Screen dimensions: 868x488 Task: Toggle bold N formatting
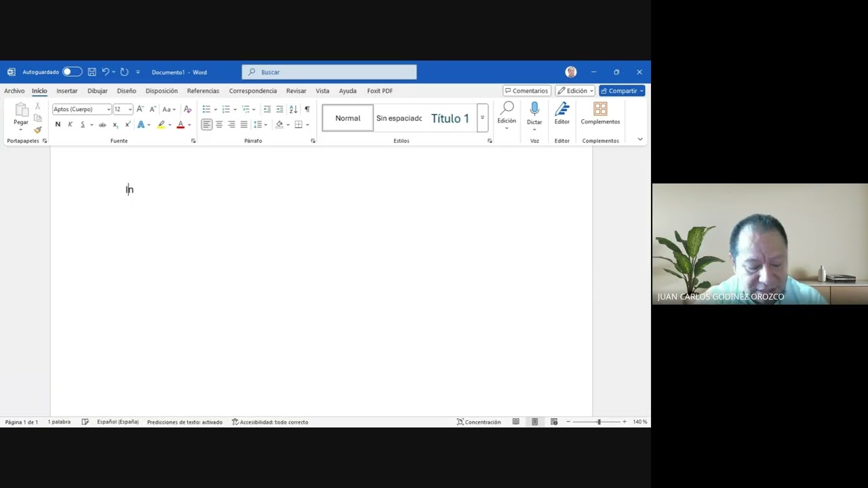[x=58, y=125]
